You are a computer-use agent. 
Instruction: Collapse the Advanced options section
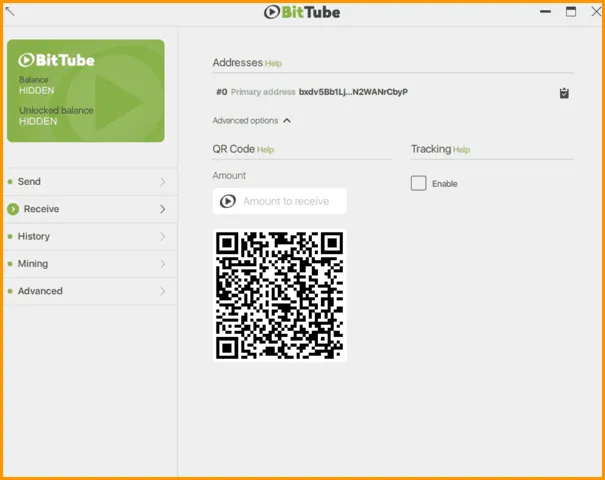[x=252, y=121]
